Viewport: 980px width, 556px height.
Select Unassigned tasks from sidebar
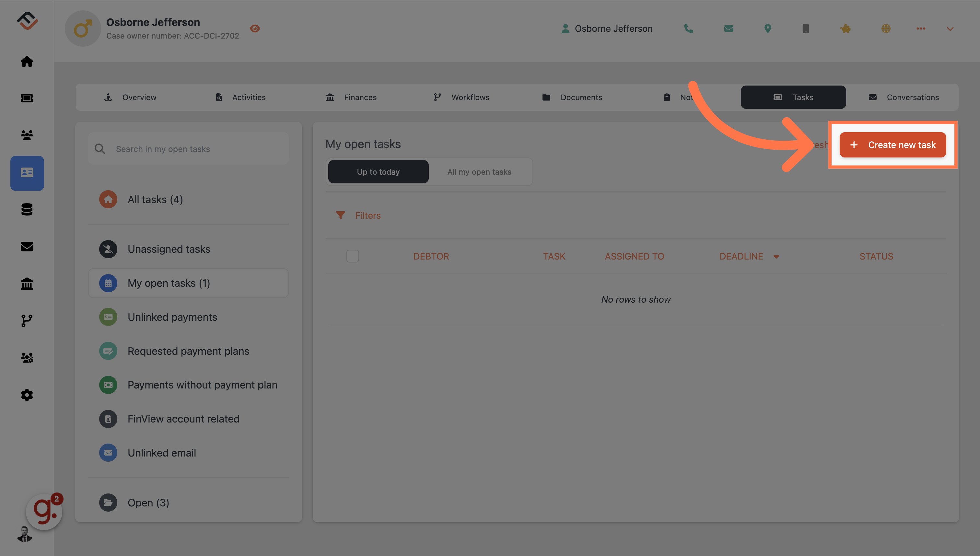tap(169, 249)
